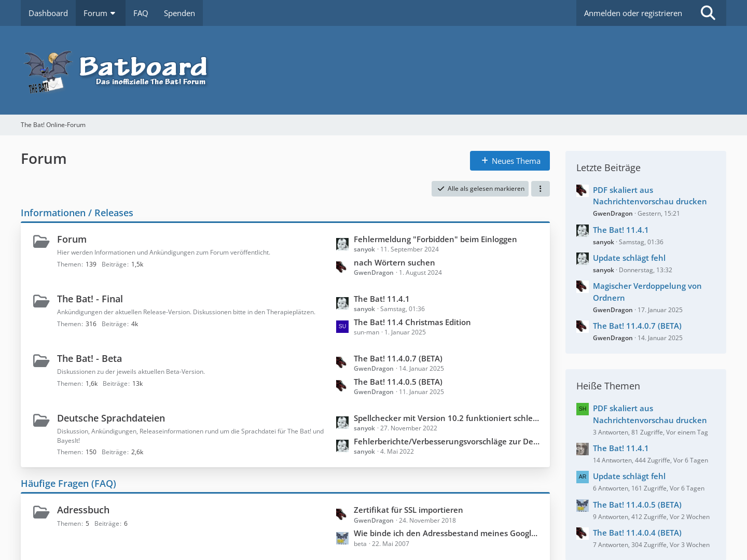Open The Bat! 11.4.0.7 (BETA) in Letzte Beiträge

pos(637,326)
